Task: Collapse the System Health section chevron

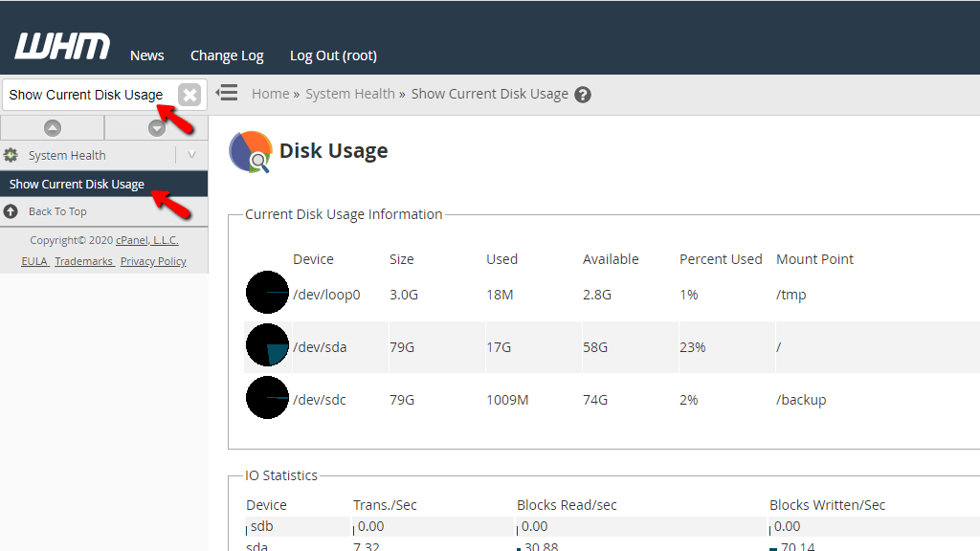Action: point(191,155)
